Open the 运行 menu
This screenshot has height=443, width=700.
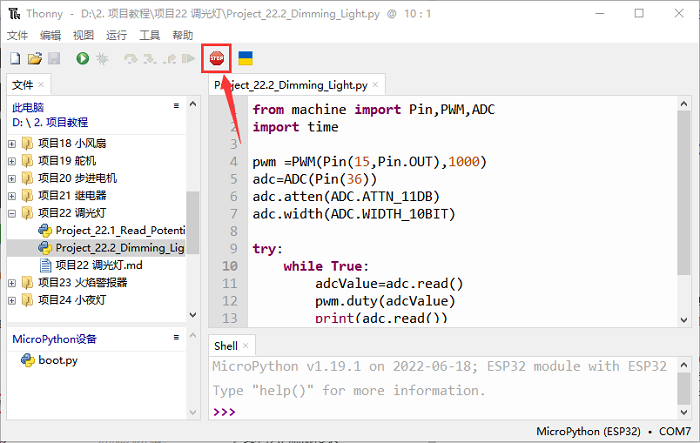tap(116, 35)
